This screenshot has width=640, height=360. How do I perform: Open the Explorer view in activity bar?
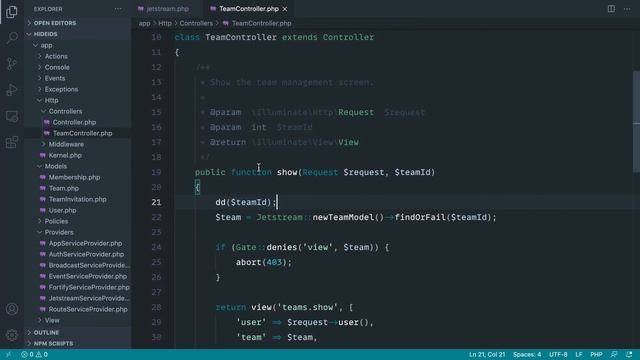[12, 12]
